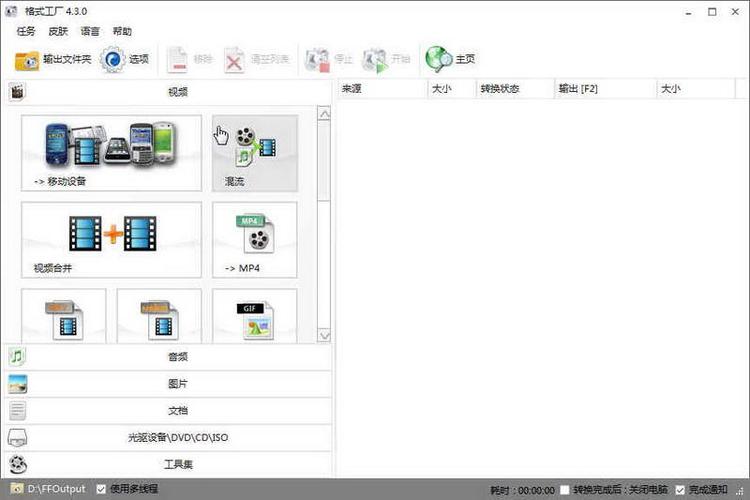Choose the 混流 mux tool tile
The image size is (750, 500).
[255, 153]
